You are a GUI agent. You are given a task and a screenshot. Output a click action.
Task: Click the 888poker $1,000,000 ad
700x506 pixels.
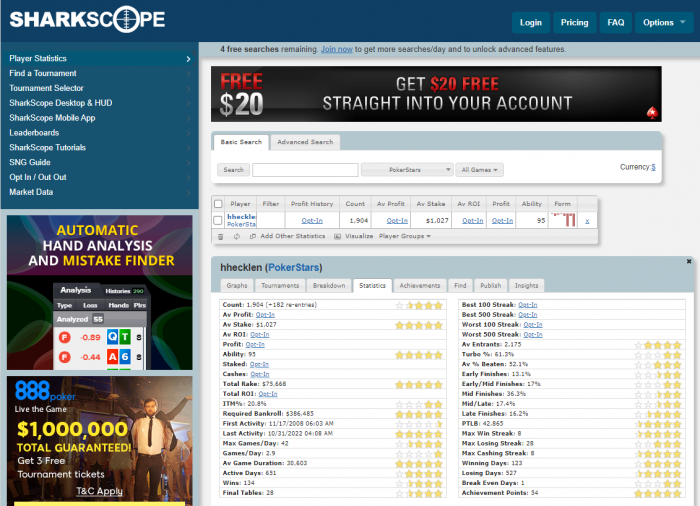click(x=100, y=441)
